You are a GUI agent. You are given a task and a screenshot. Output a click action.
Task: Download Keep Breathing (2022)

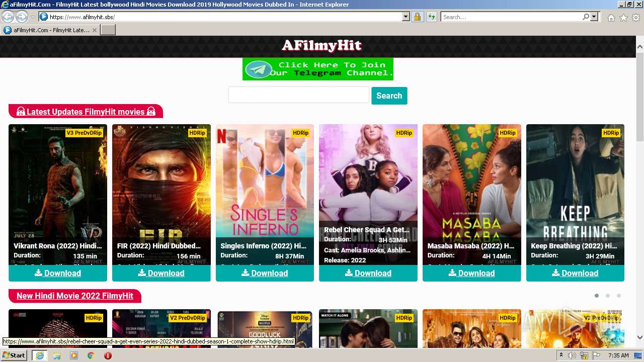pyautogui.click(x=575, y=273)
